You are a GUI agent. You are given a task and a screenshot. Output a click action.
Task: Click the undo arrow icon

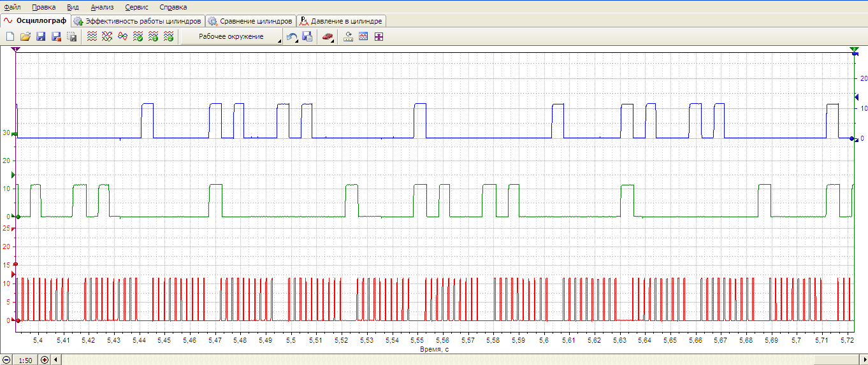click(292, 37)
